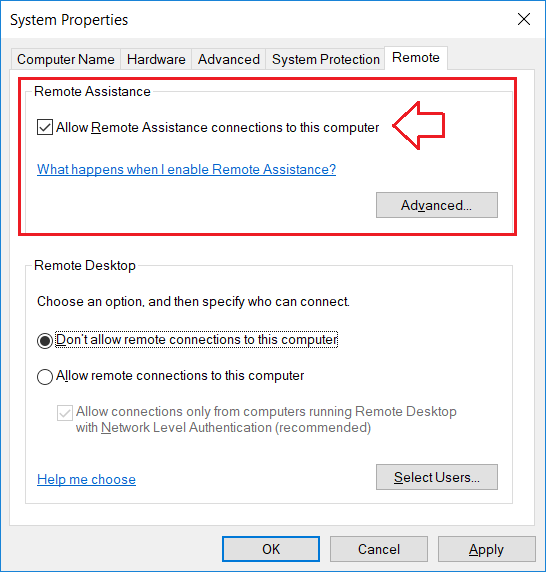This screenshot has width=546, height=572.
Task: Switch to the Computer Name tab
Action: tap(66, 59)
